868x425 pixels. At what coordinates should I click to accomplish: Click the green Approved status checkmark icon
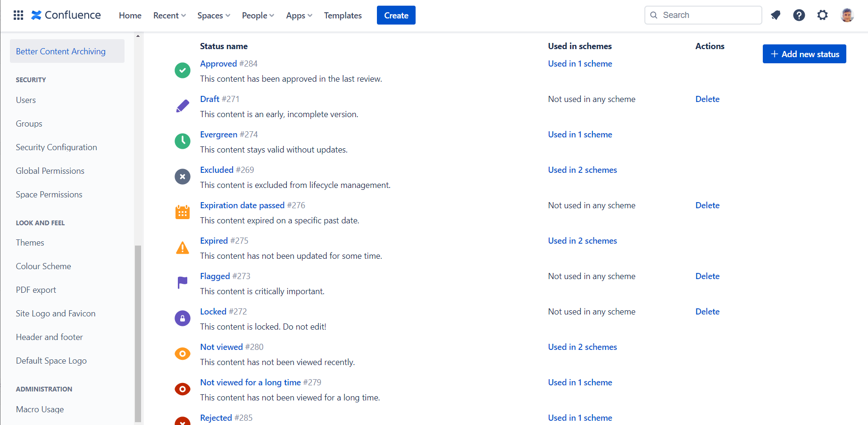[x=183, y=70]
